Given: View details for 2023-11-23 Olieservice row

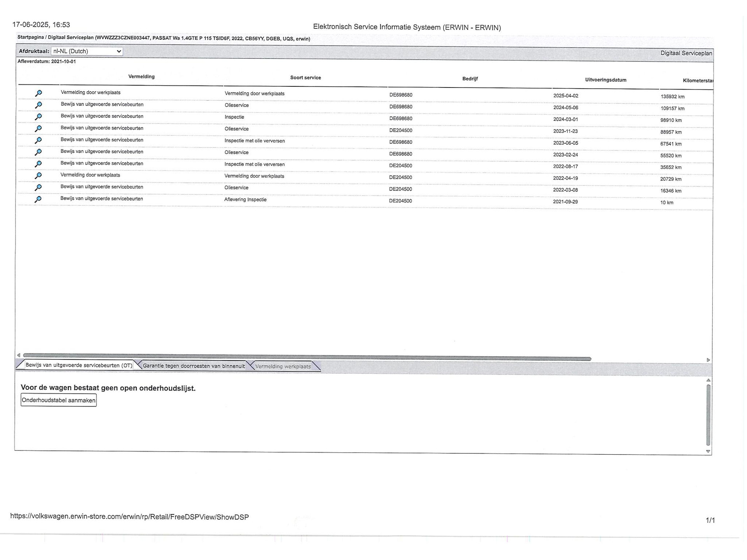Looking at the screenshot, I should [x=39, y=128].
